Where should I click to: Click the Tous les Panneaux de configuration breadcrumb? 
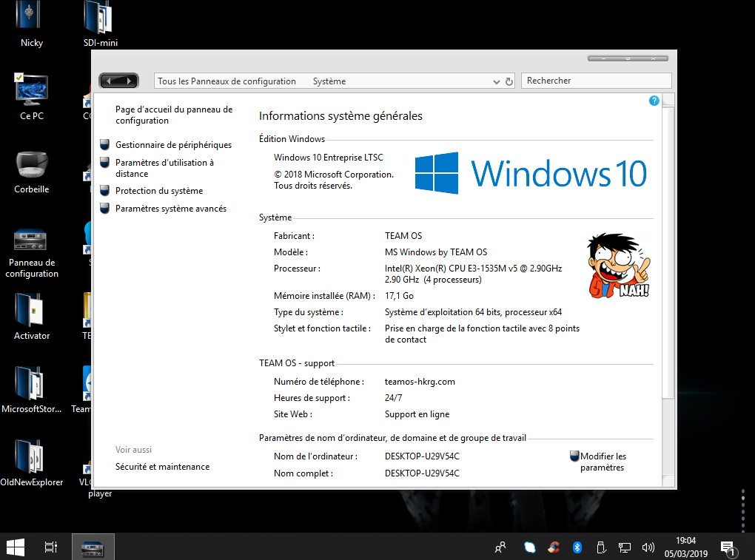click(x=226, y=81)
